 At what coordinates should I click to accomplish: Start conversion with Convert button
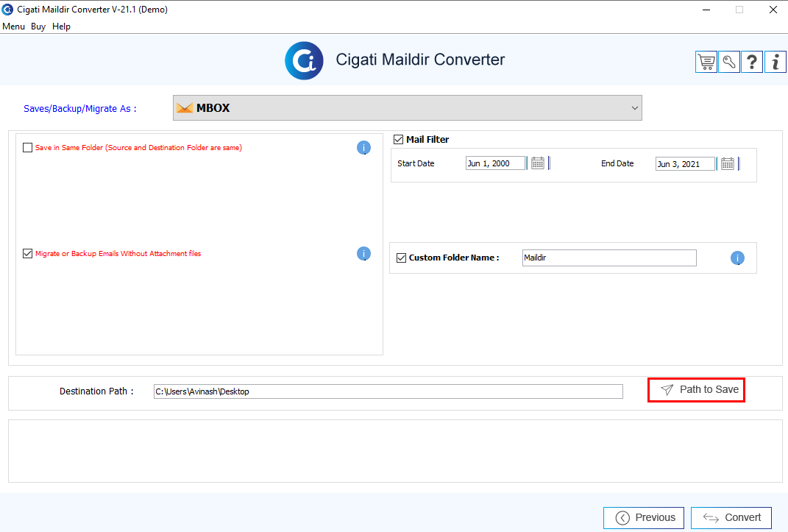point(731,518)
